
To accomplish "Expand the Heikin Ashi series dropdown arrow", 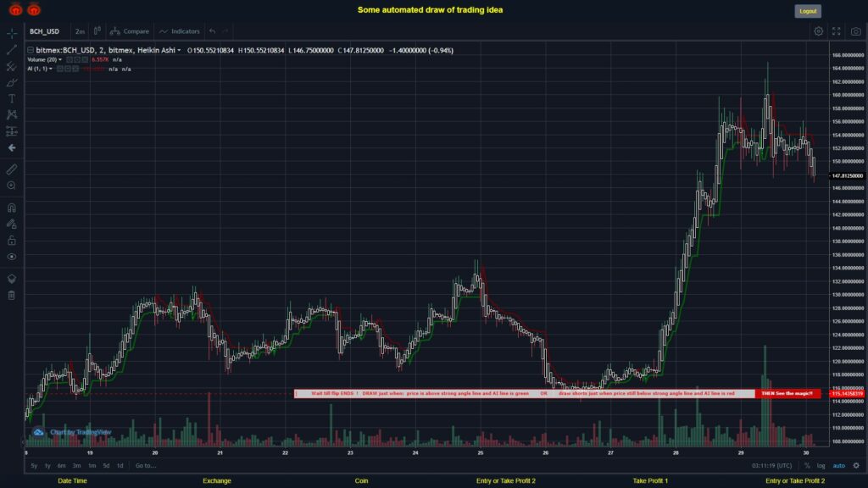I will point(179,50).
